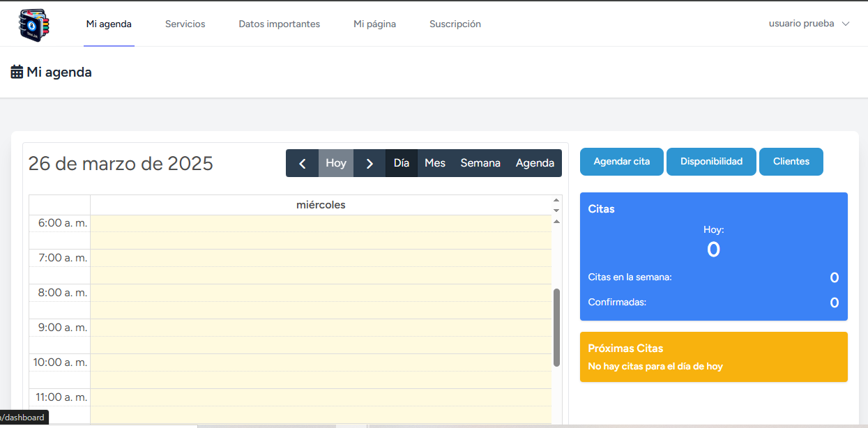Click the calendar vertical scrollbar thumb
Viewport: 868px width, 428px height.
(556, 327)
